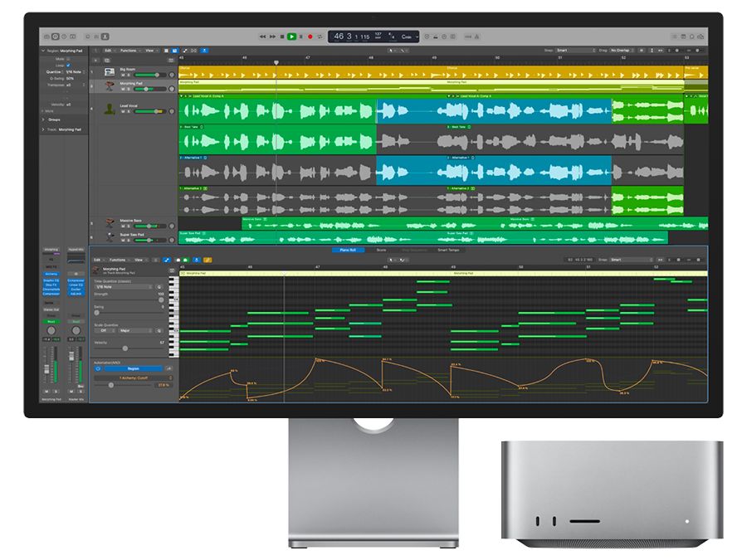Click the Alchemy instrument slot in channel strip
The height and width of the screenshot is (560, 747).
[51, 274]
